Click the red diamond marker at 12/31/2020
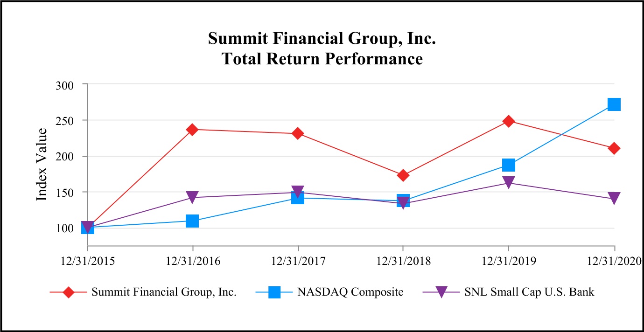Image resolution: width=644 pixels, height=332 pixels. (614, 148)
